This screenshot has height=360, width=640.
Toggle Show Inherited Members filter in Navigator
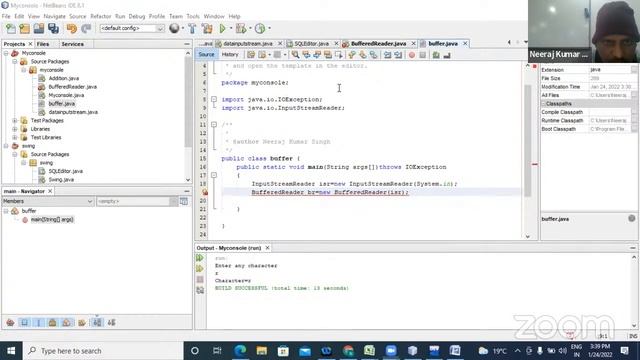click(x=10, y=322)
